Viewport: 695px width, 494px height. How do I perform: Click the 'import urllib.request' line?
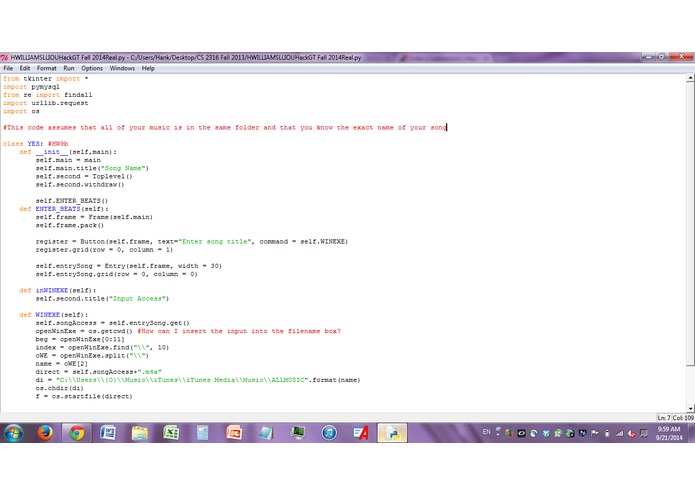45,103
